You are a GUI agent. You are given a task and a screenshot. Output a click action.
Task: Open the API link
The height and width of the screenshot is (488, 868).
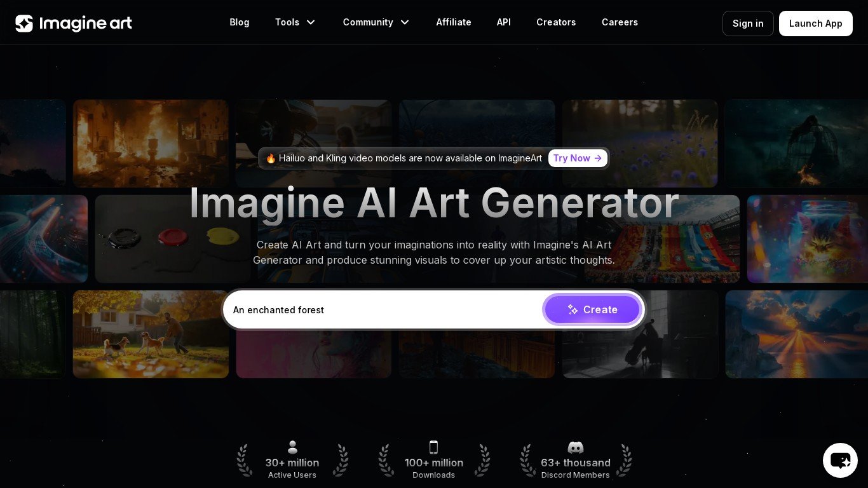(x=504, y=22)
